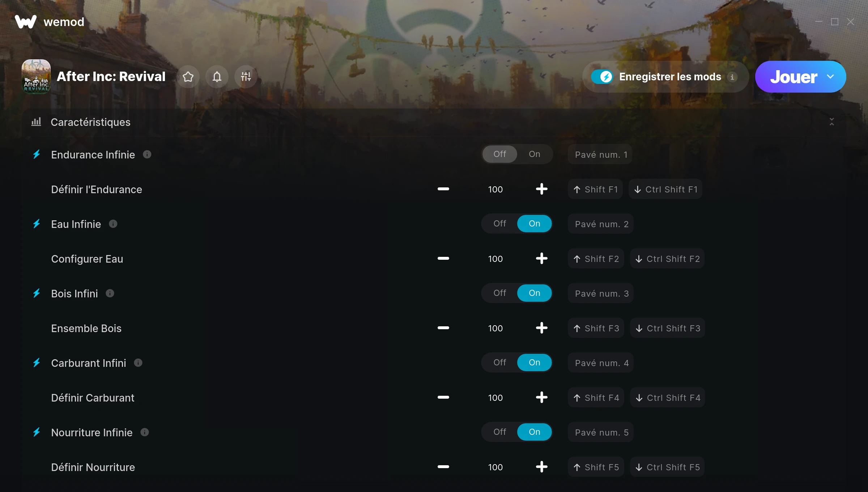Open mod settings sliders icon
Viewport: 868px width, 492px height.
(x=246, y=77)
